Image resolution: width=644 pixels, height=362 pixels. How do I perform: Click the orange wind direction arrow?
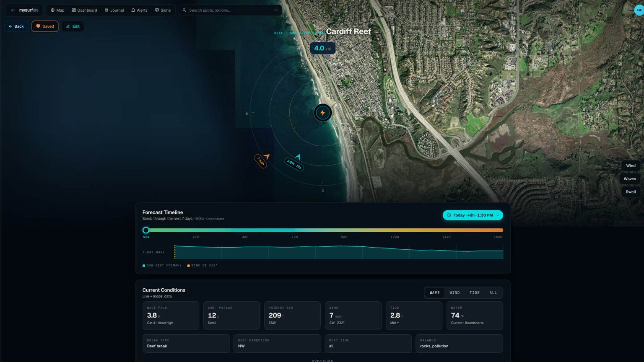pyautogui.click(x=266, y=157)
